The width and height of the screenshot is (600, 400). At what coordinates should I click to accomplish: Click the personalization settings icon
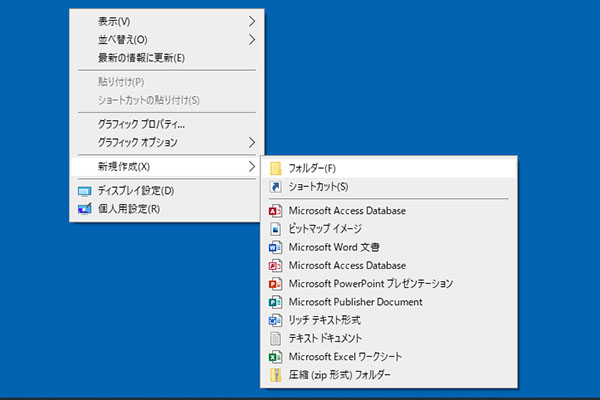[84, 209]
